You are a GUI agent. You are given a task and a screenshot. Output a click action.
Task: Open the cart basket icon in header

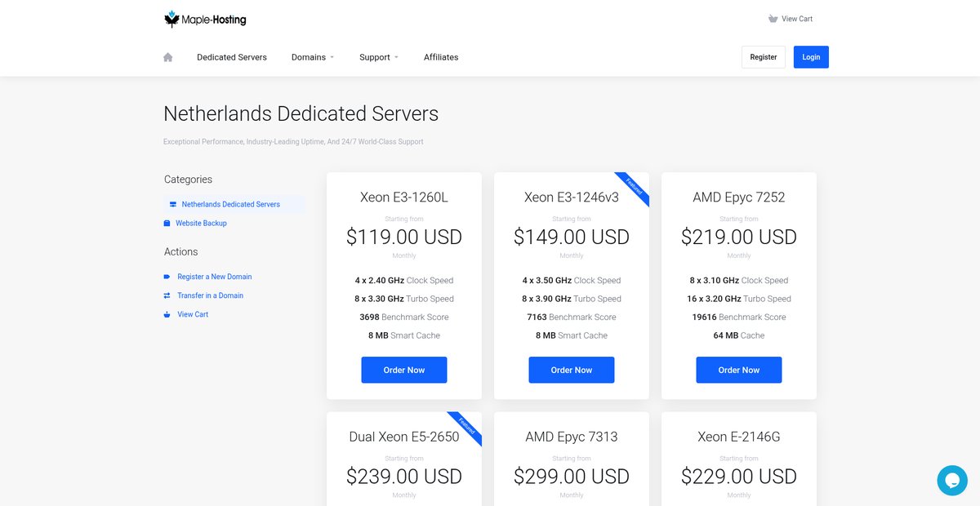(773, 19)
